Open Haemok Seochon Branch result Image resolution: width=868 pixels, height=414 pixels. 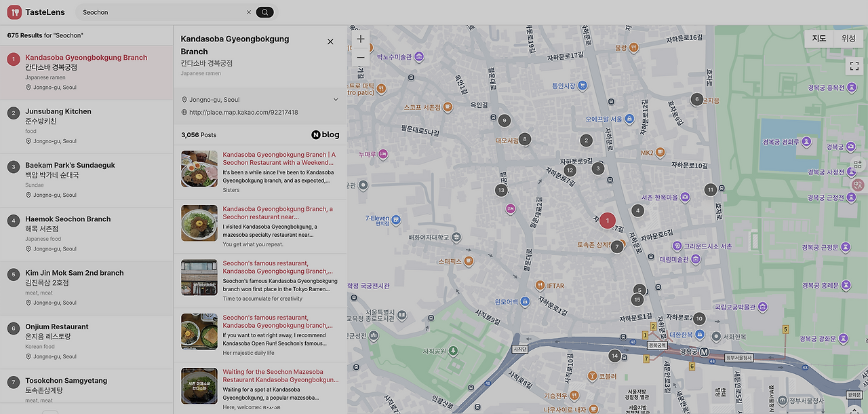pyautogui.click(x=87, y=234)
